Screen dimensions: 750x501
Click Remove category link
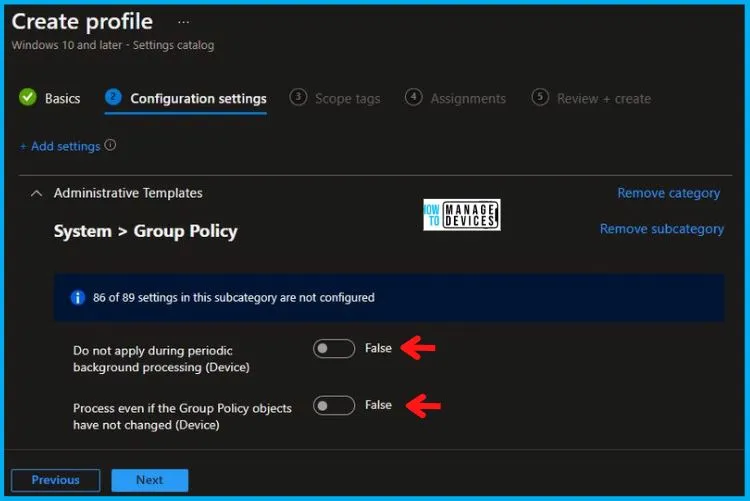[x=669, y=193]
